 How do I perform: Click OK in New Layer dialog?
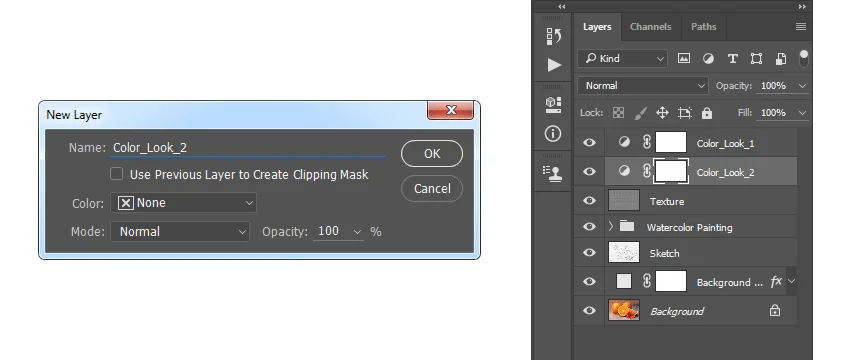[432, 153]
